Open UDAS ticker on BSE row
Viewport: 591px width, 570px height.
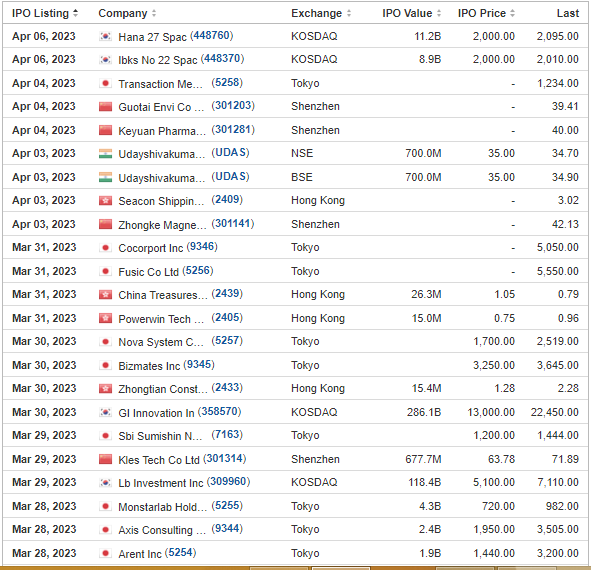[x=230, y=176]
